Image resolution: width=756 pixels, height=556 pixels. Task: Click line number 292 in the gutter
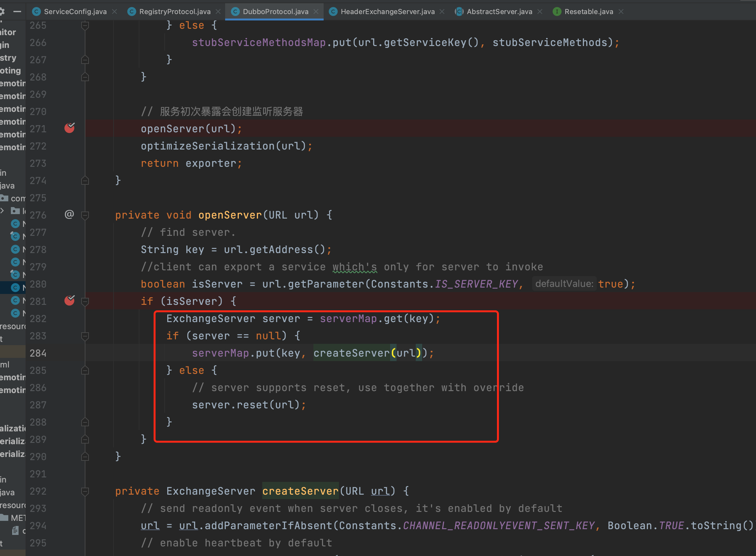pos(38,491)
